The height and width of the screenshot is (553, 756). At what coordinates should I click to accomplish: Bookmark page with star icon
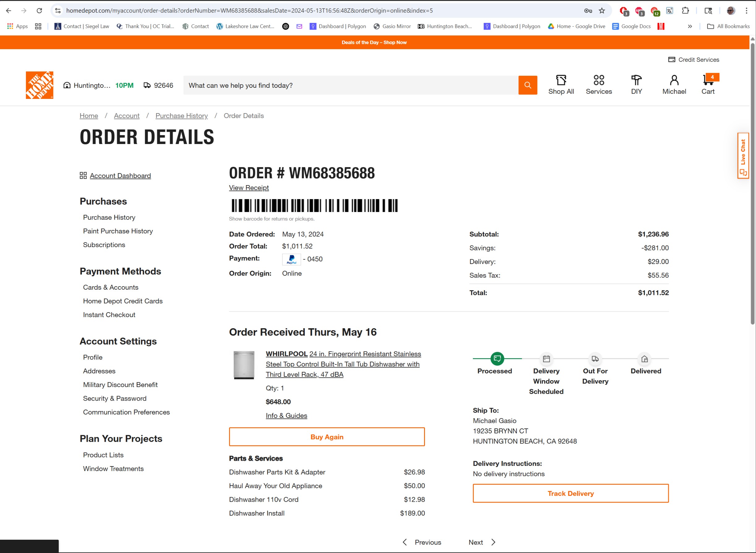click(x=602, y=11)
